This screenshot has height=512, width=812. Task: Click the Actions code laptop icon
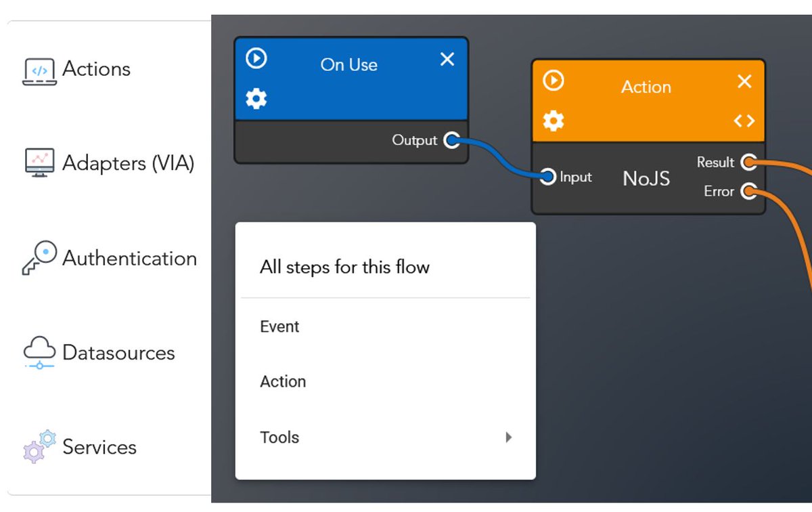click(x=39, y=72)
